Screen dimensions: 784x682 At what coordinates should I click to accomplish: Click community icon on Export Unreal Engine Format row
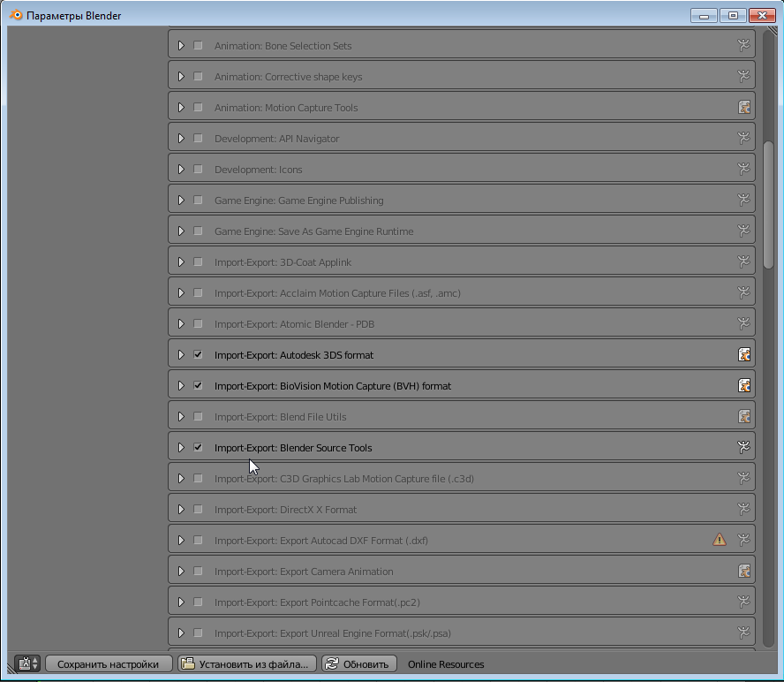click(743, 633)
